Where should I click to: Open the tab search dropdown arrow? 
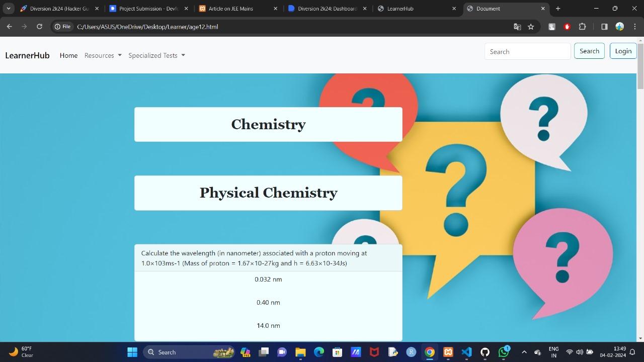coord(9,9)
